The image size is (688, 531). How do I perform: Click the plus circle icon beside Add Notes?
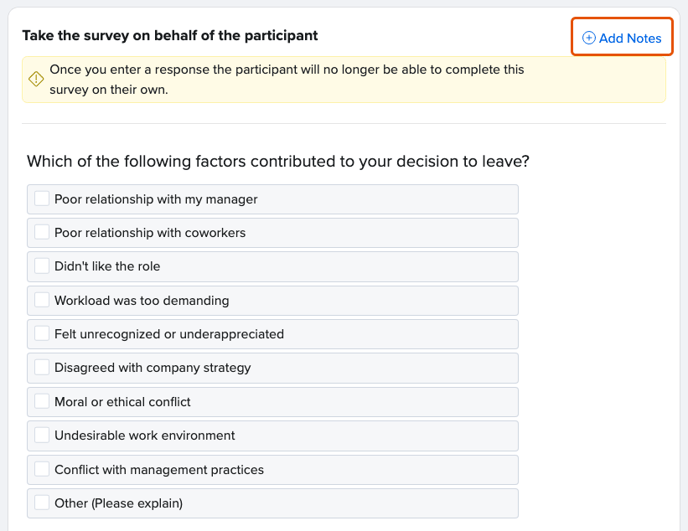click(x=588, y=38)
